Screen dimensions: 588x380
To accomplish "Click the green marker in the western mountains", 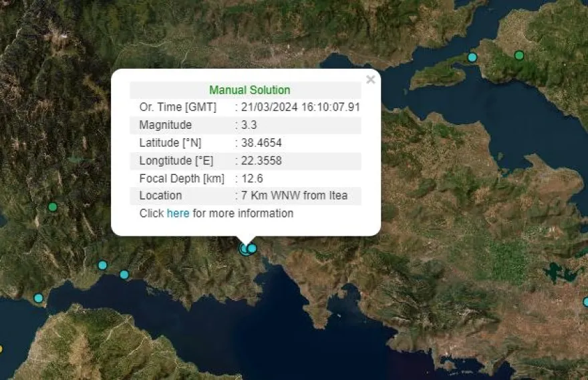I will [x=53, y=207].
